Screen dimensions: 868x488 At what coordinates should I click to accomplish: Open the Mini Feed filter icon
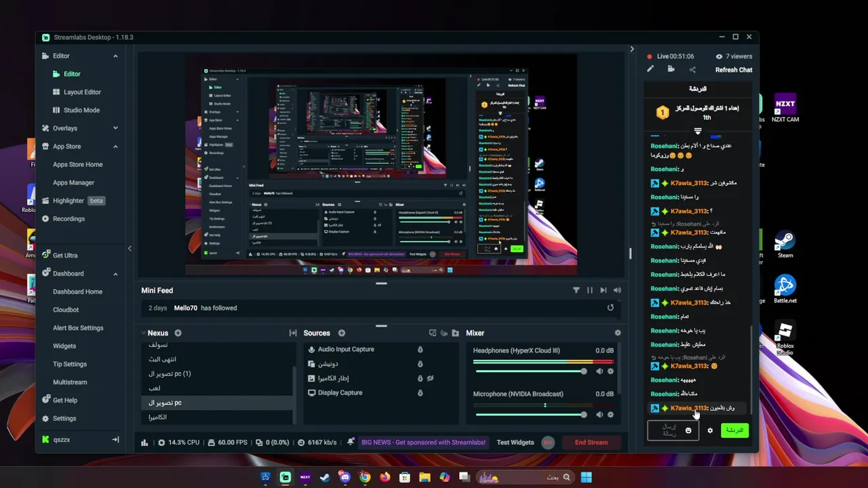tap(576, 290)
